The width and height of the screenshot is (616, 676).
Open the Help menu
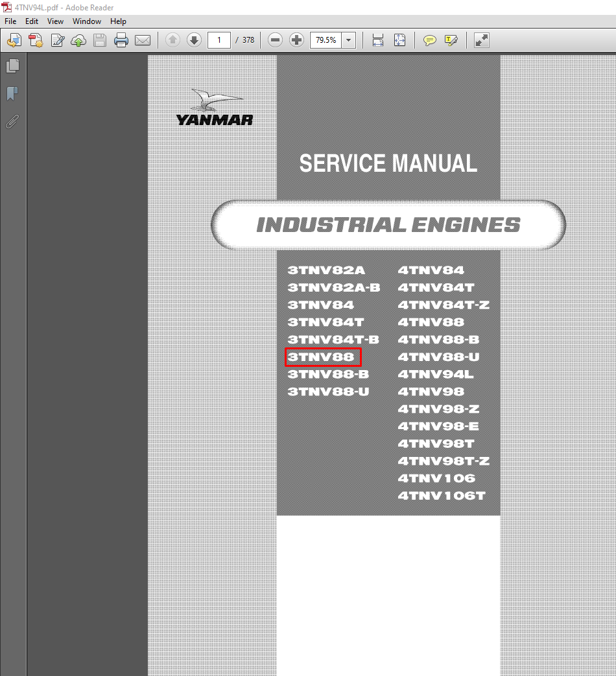118,21
